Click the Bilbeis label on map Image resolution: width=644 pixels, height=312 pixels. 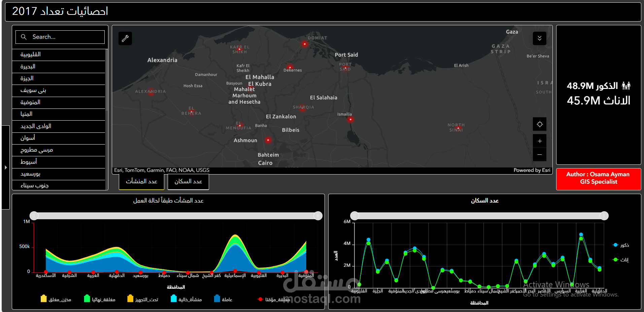[291, 130]
